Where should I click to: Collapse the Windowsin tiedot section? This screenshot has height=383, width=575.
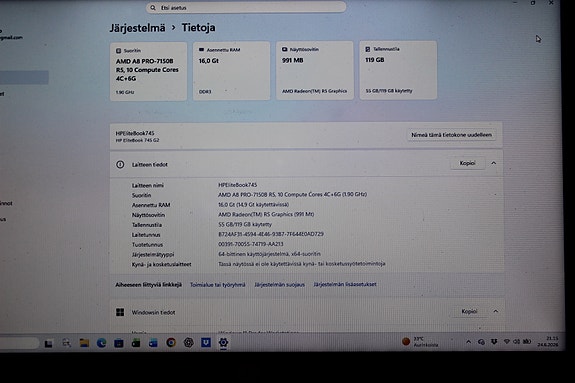[x=495, y=311]
